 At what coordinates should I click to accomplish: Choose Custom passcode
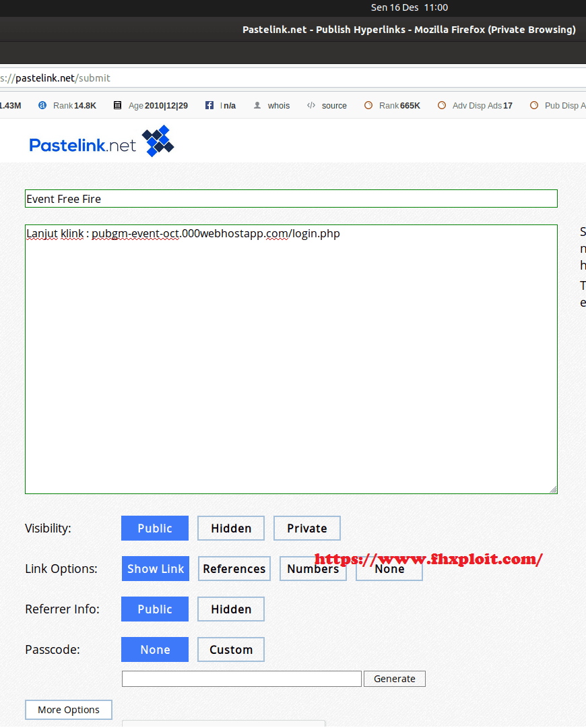coord(231,650)
